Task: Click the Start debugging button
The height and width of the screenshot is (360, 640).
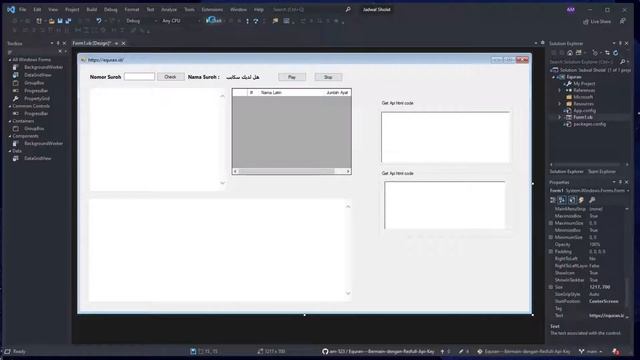Action: click(x=214, y=20)
